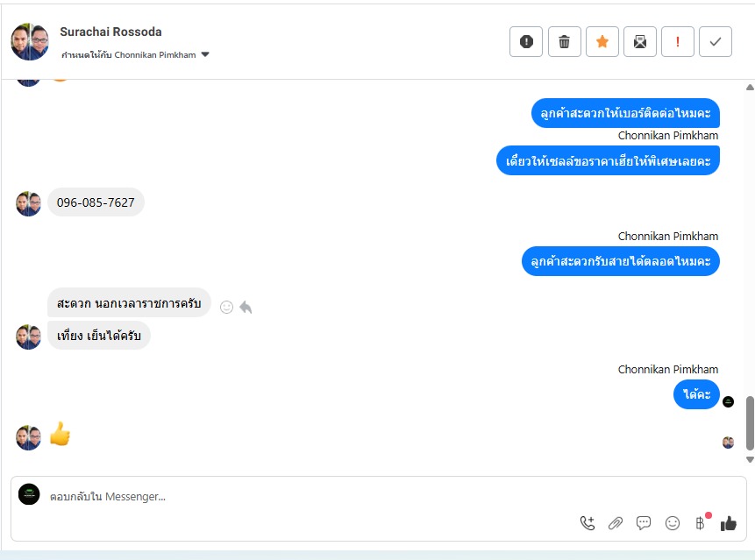Mark conversation unread with envelope icon
755x560 pixels.
tap(640, 42)
